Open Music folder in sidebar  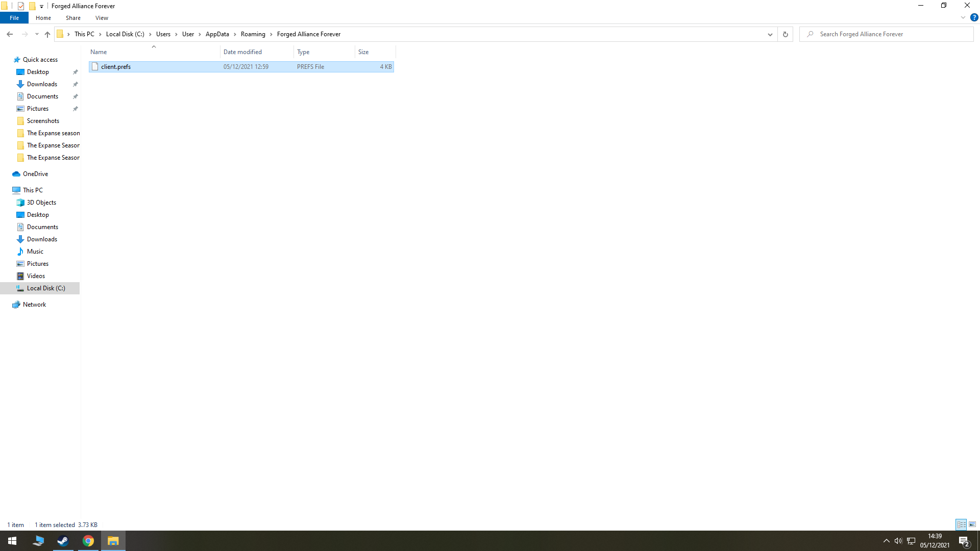[35, 252]
